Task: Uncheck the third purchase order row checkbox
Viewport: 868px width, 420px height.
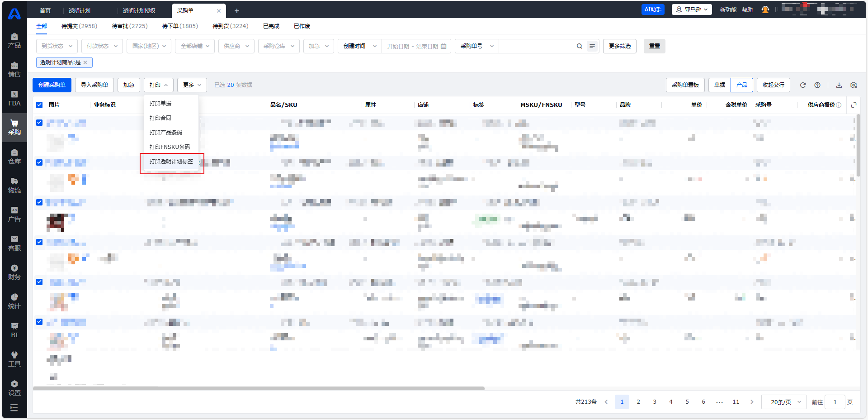Action: [x=39, y=202]
